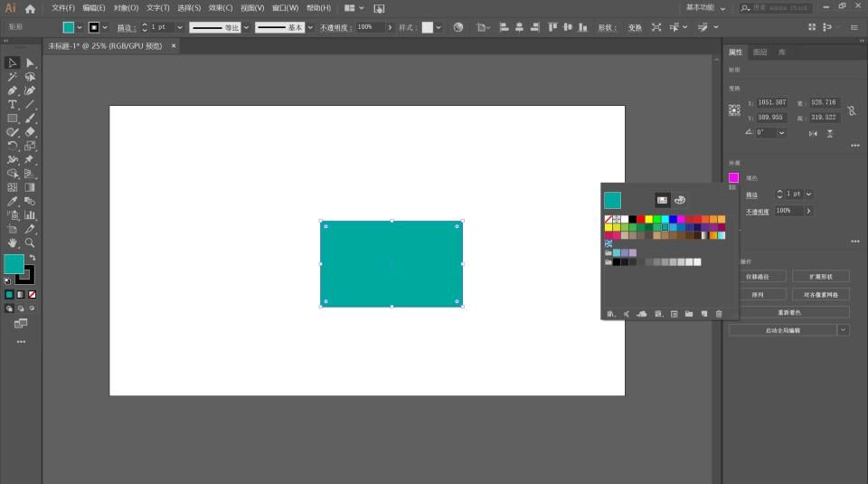Pick the Paintbrush tool
868x484 pixels.
tap(30, 118)
